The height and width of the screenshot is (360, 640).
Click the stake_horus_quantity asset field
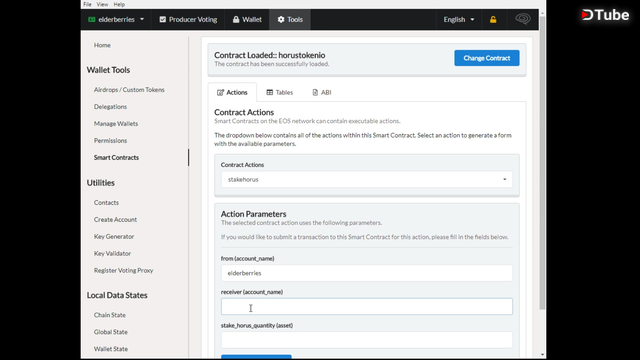pyautogui.click(x=367, y=340)
